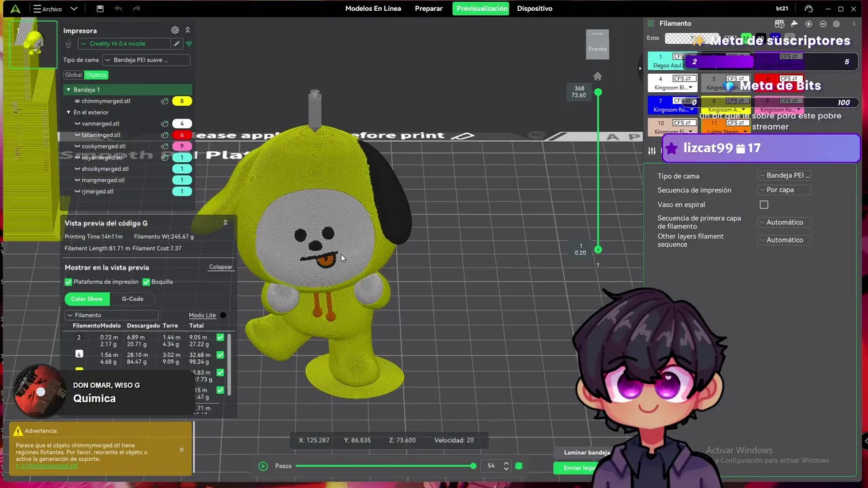Redo the action with the forward arrow
This screenshot has height=488, width=868.
point(137,9)
